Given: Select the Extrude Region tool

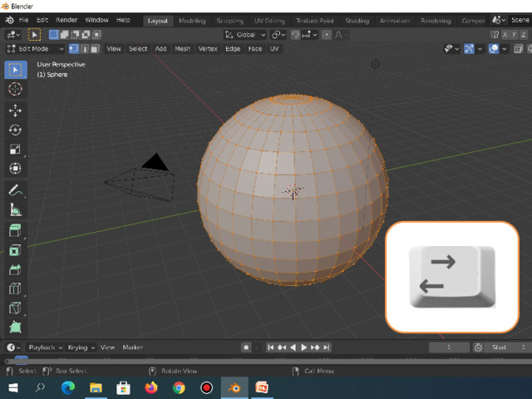Looking at the screenshot, I should pos(15,230).
